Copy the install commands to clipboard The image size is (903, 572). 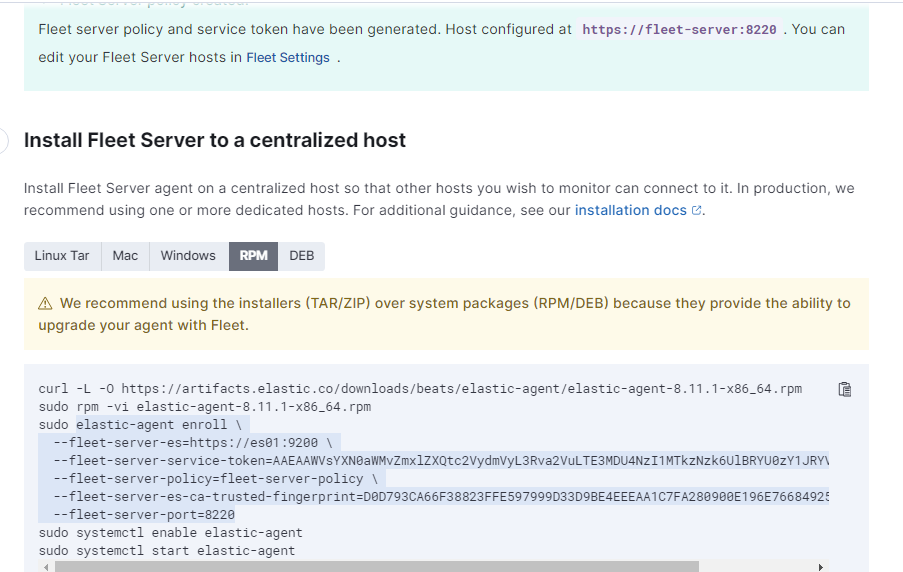point(844,389)
